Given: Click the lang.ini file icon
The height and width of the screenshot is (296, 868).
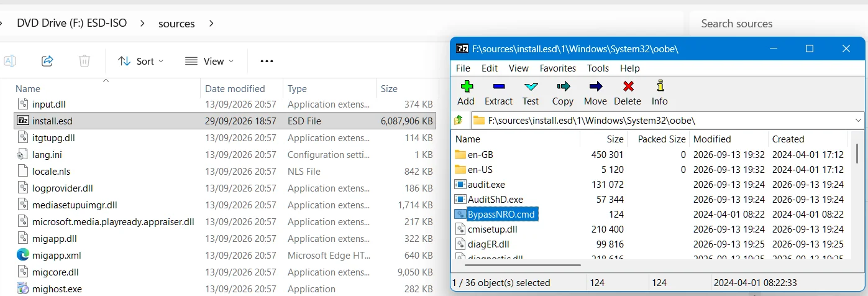Looking at the screenshot, I should point(23,154).
